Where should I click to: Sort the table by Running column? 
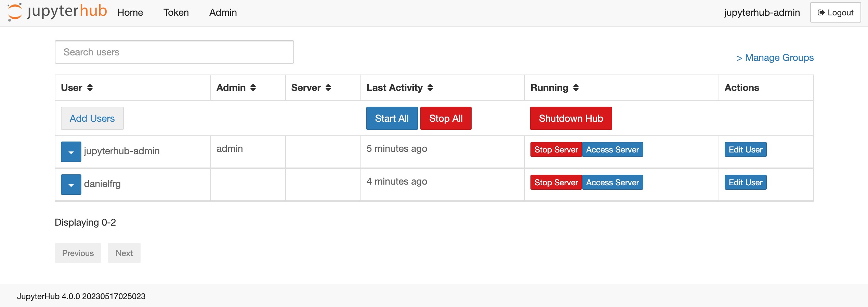coord(576,88)
